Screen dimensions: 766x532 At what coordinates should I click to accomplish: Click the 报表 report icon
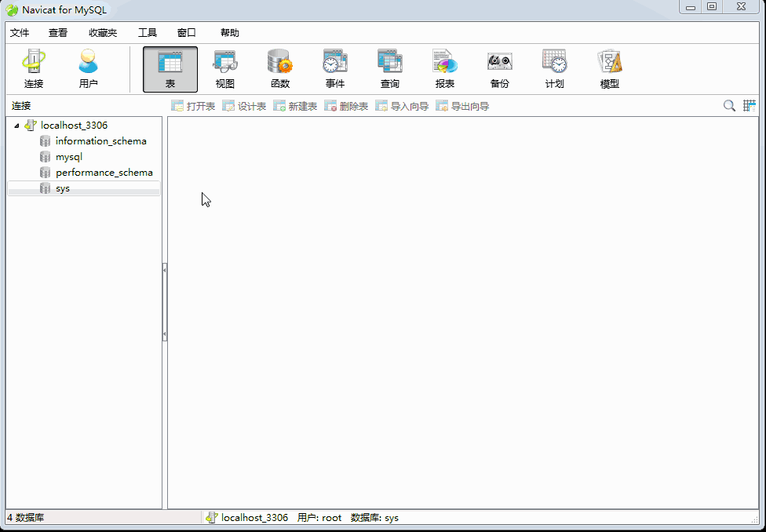pos(444,69)
